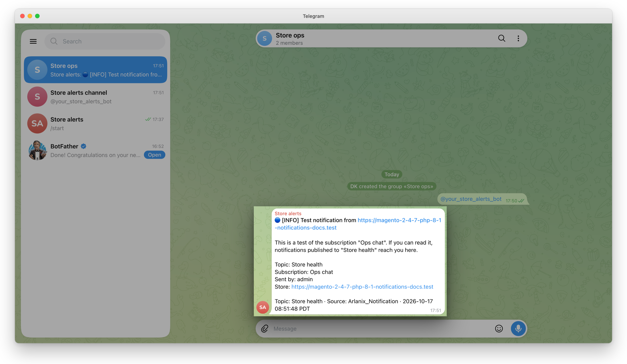Image resolution: width=627 pixels, height=364 pixels.
Task: Open the three-dot chat options menu
Action: point(518,38)
